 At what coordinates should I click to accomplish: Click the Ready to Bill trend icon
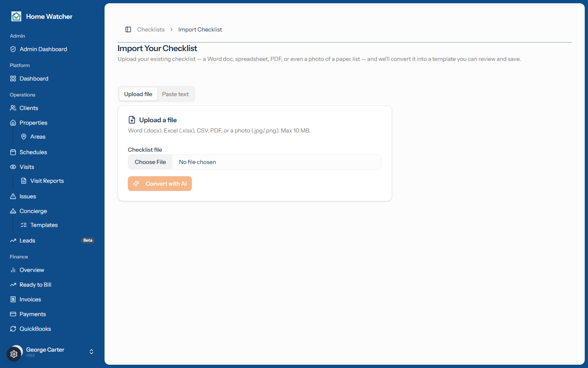13,285
